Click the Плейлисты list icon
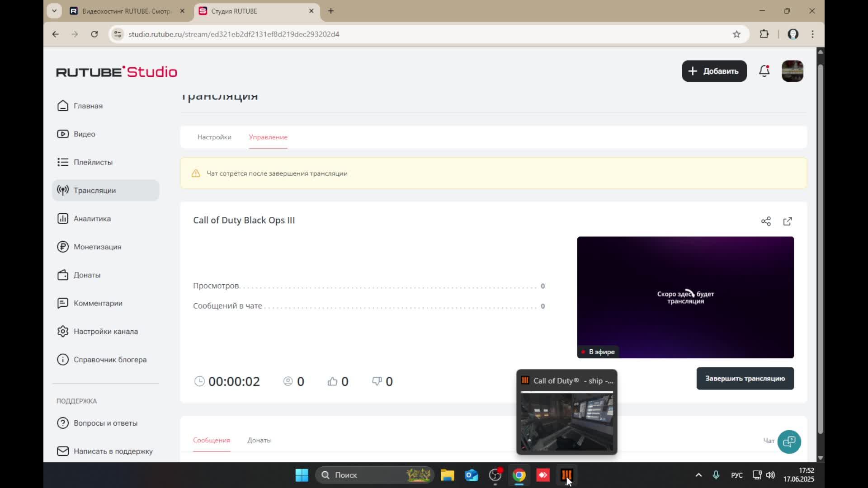This screenshot has width=868, height=488. tap(63, 162)
